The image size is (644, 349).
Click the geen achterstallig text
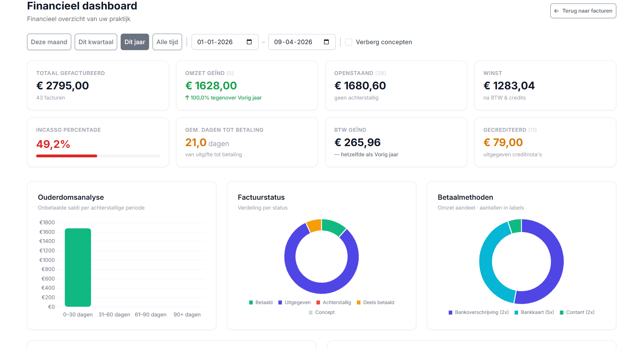pos(356,98)
